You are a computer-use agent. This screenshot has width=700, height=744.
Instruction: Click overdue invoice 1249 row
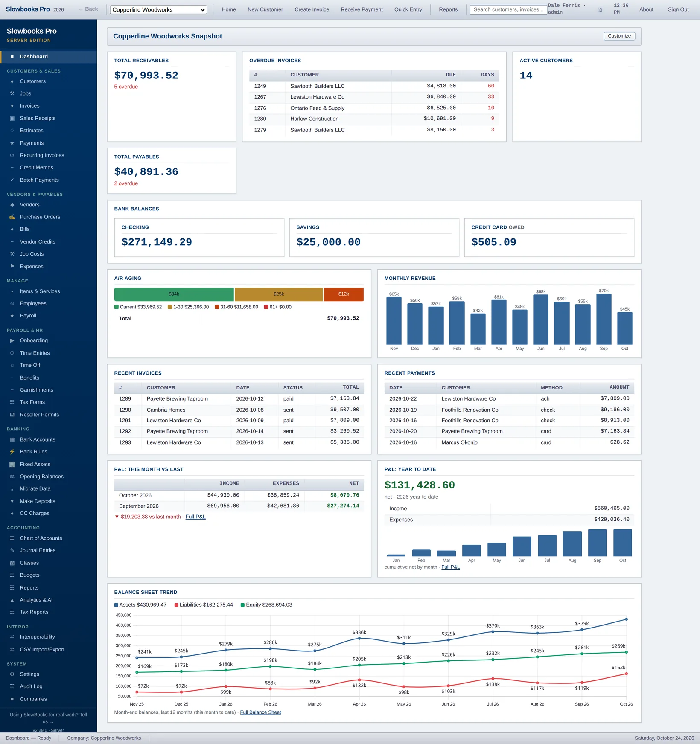[x=374, y=86]
